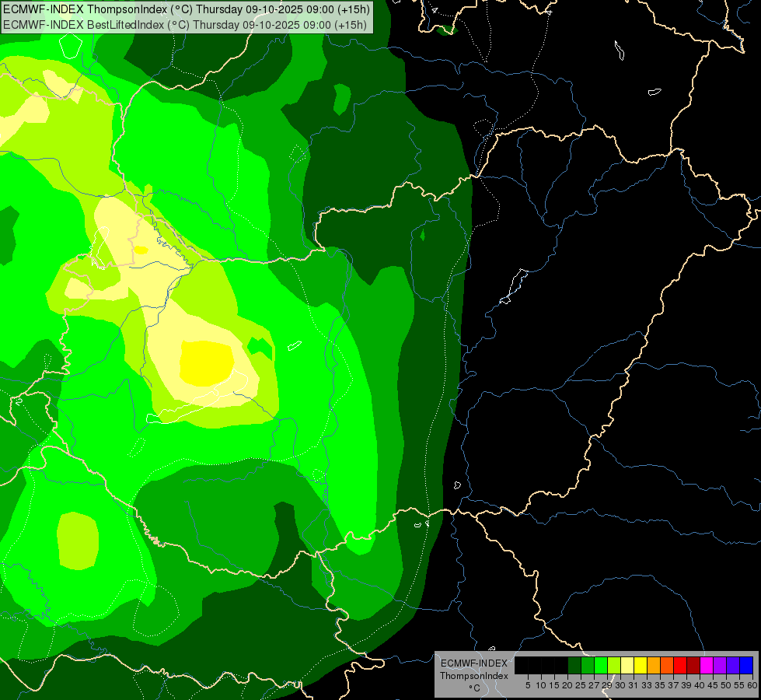Click the legend tick value 39
The height and width of the screenshot is (700, 761).
point(686,685)
